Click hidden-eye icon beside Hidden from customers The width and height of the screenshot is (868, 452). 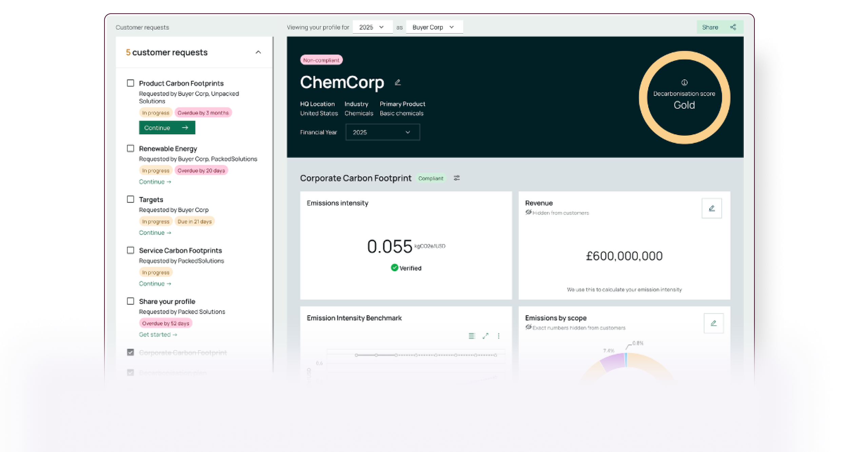click(528, 212)
